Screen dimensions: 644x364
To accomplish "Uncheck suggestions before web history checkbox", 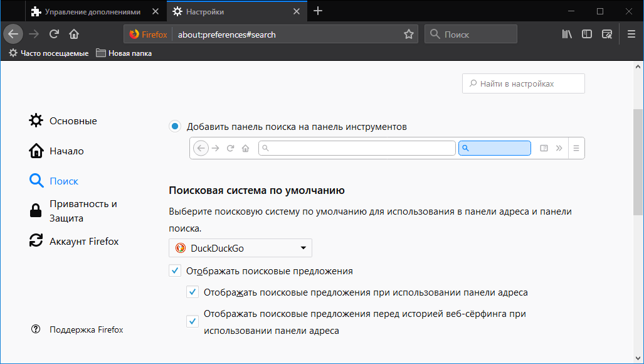I will click(x=193, y=321).
